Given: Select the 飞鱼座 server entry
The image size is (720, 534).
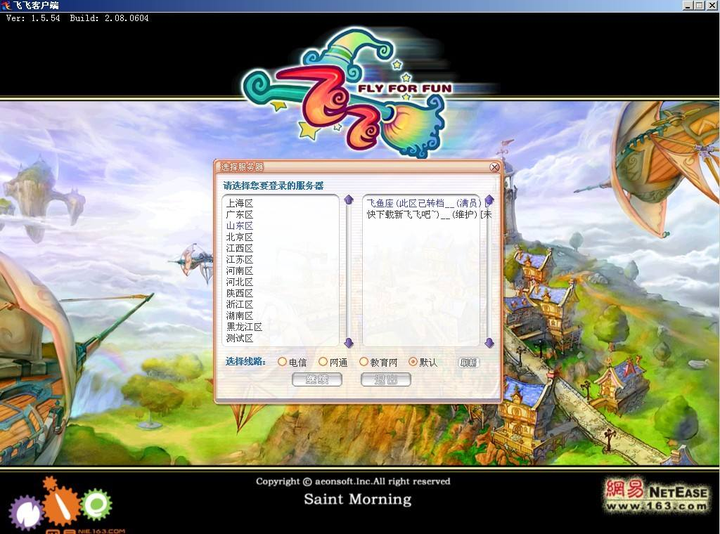Looking at the screenshot, I should point(425,203).
